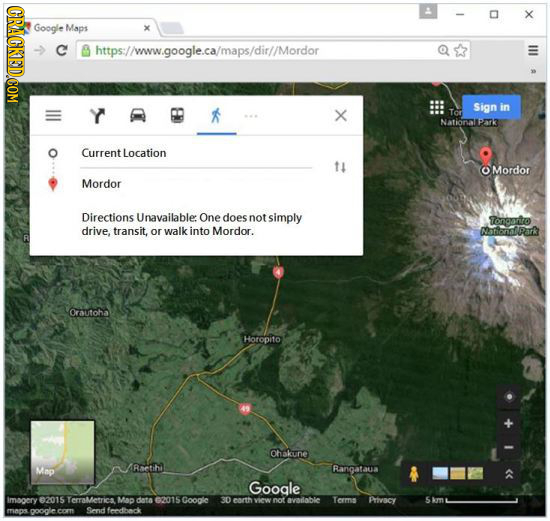The height and width of the screenshot is (521, 550).
Task: Close the directions panel
Action: click(x=341, y=115)
